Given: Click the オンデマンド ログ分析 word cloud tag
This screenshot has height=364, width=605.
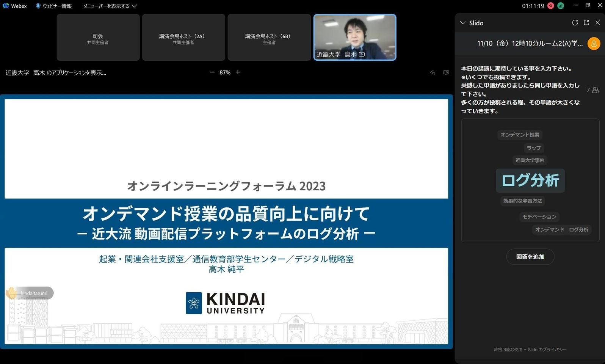Looking at the screenshot, I should [x=562, y=230].
